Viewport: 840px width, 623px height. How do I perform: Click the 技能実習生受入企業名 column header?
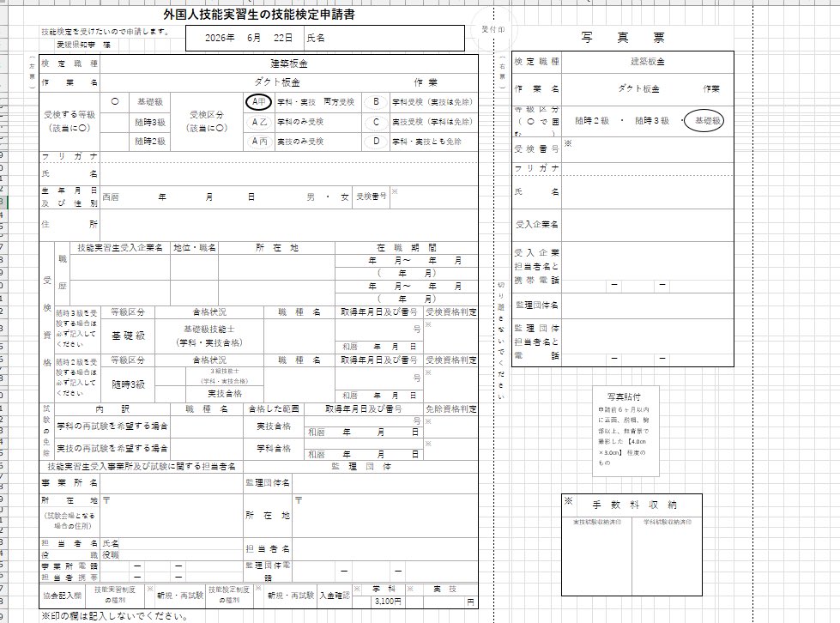tap(120, 248)
